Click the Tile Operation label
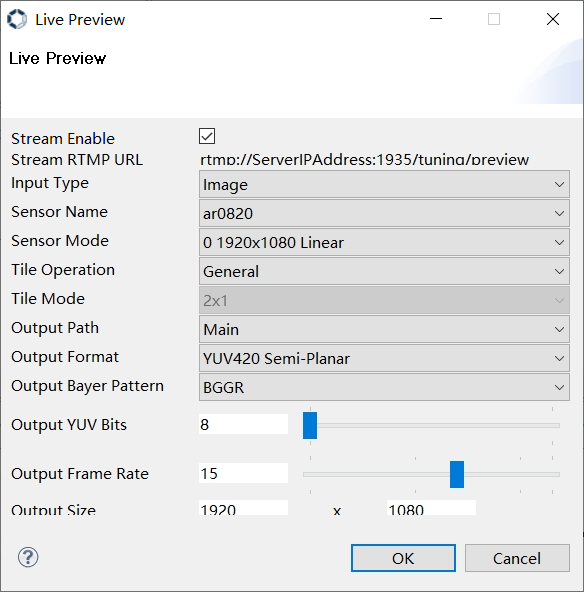Image resolution: width=584 pixels, height=592 pixels. [63, 270]
